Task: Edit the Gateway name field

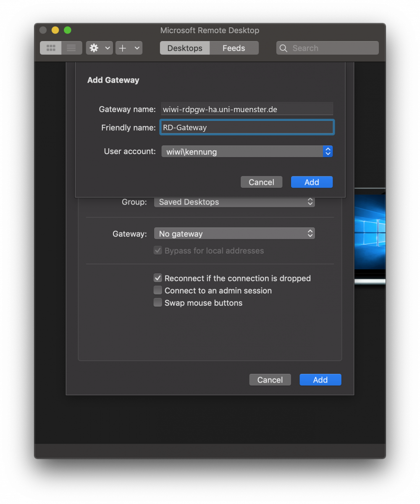Action: point(247,109)
